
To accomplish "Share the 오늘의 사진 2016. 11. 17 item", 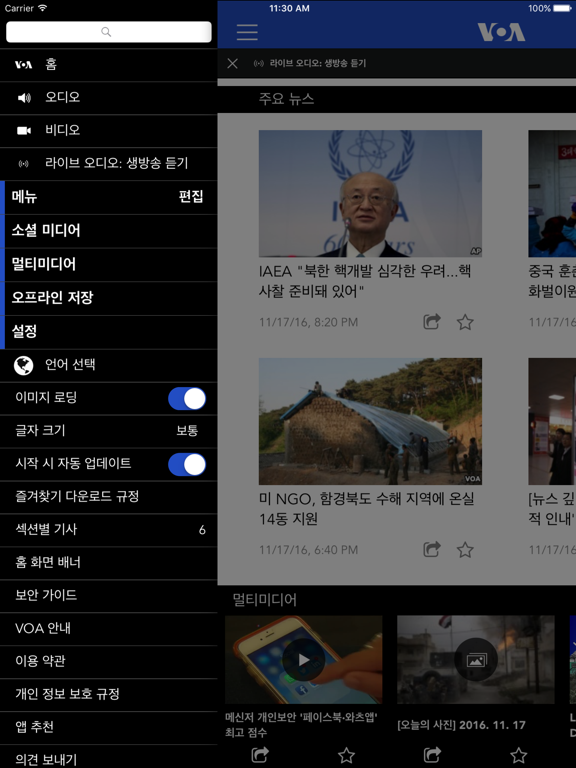I will pos(432,755).
